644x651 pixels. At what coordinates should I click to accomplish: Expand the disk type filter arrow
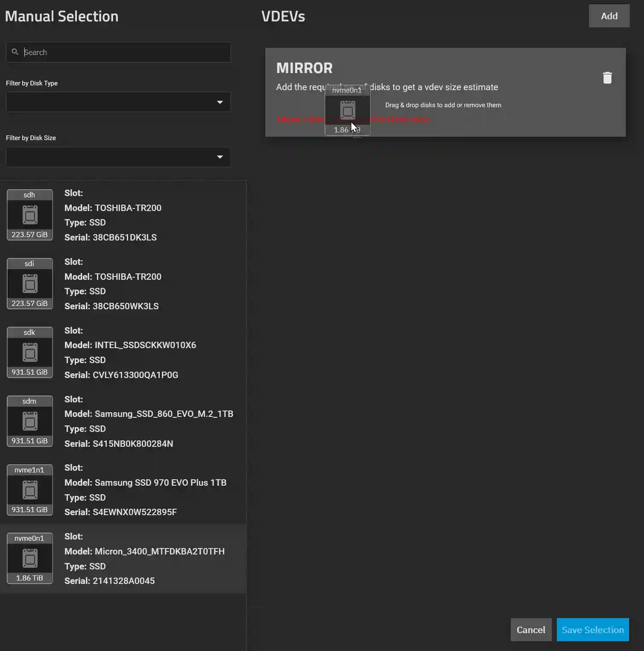[x=220, y=102]
